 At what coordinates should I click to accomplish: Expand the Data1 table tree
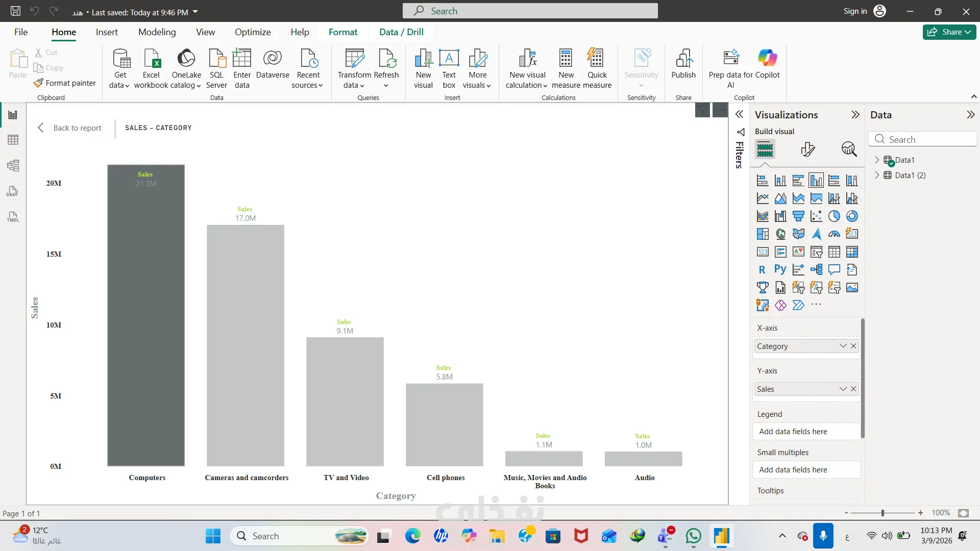tap(877, 160)
